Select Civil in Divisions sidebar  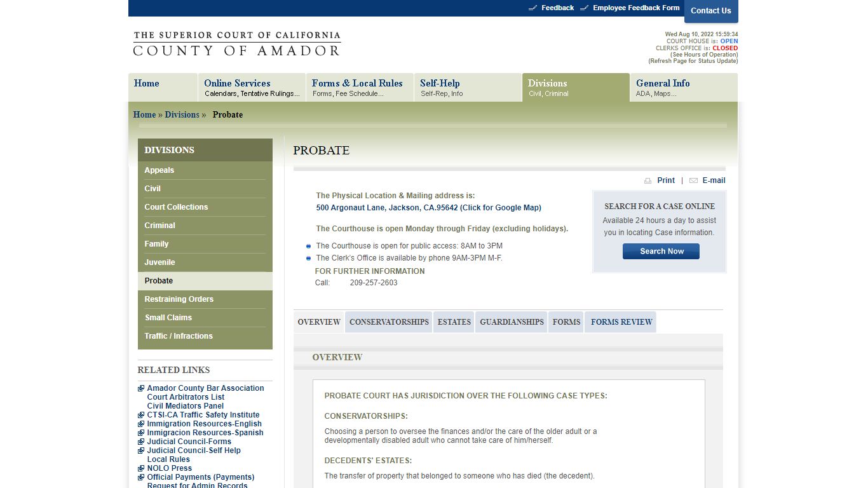205,189
